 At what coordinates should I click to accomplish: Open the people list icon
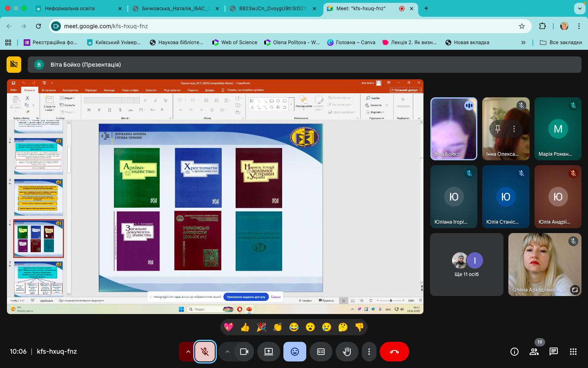click(534, 352)
